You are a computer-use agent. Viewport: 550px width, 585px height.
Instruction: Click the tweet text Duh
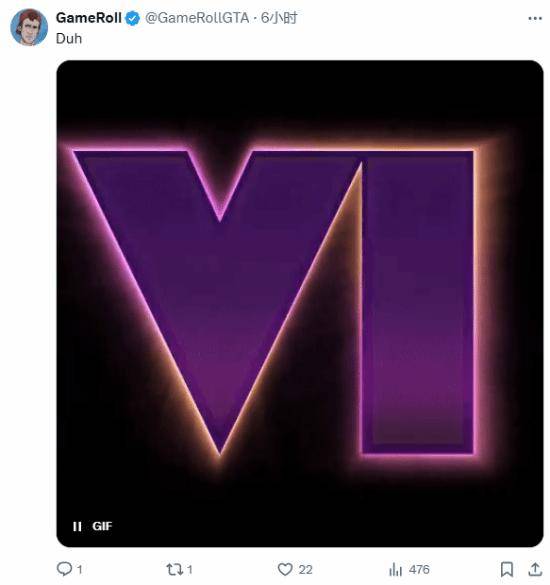(69, 39)
